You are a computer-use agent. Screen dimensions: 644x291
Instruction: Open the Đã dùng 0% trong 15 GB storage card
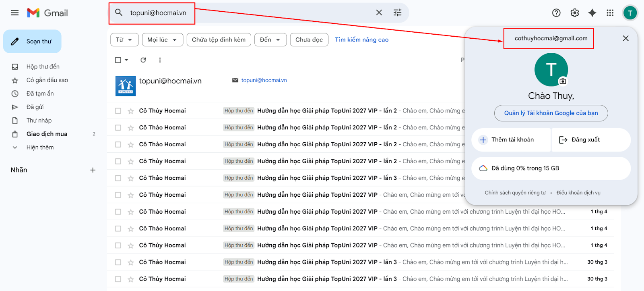[551, 168]
